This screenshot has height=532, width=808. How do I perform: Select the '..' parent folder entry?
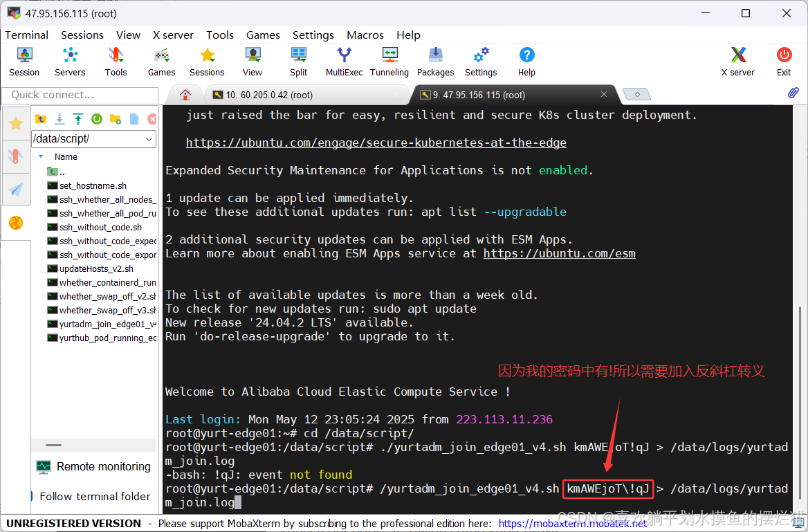[x=55, y=172]
